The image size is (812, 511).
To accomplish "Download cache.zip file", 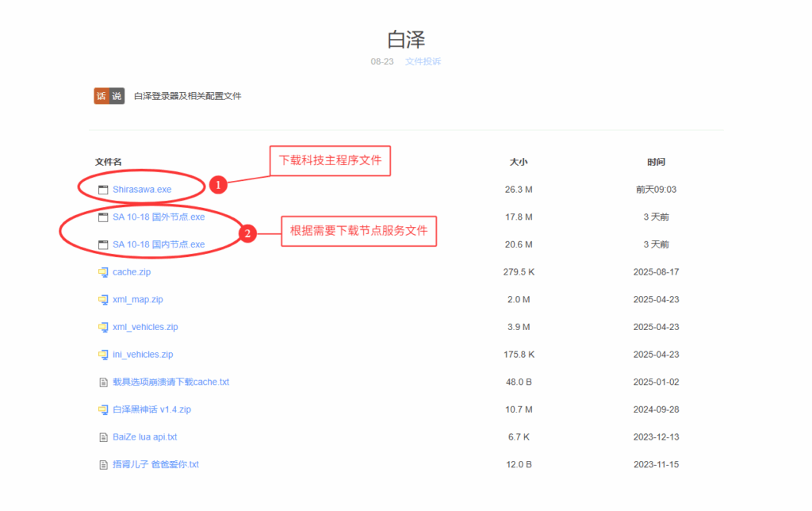I will pyautogui.click(x=132, y=272).
